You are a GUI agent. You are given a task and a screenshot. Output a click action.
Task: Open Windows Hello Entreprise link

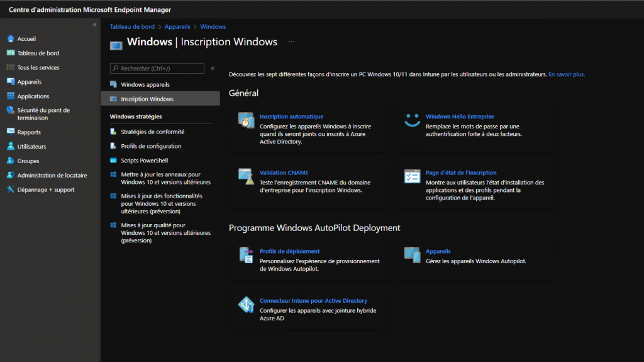(x=460, y=116)
